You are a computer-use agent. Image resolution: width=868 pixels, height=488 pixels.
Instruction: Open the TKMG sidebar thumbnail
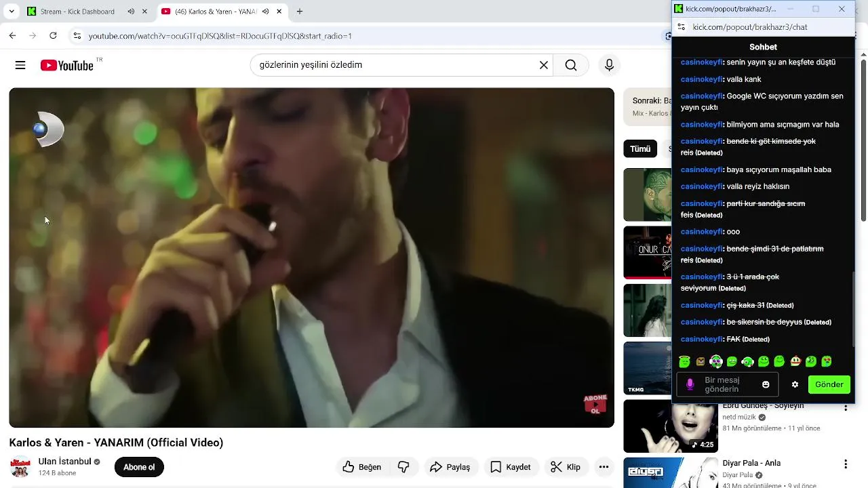click(647, 368)
